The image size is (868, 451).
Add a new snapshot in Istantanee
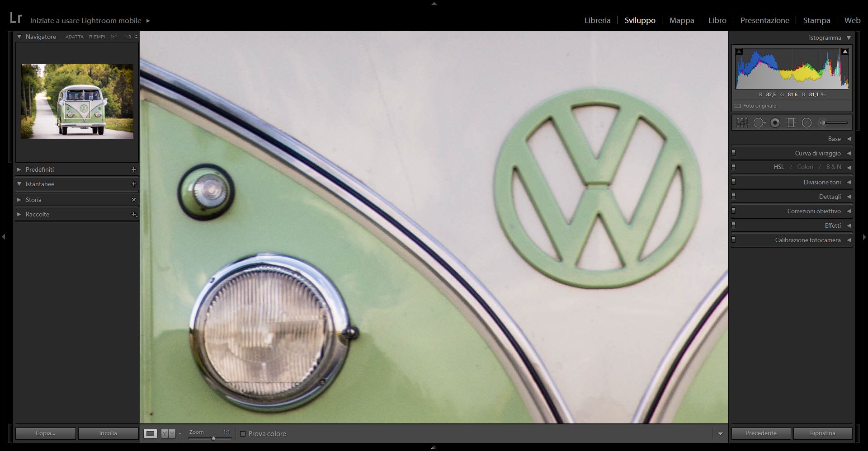click(x=133, y=184)
